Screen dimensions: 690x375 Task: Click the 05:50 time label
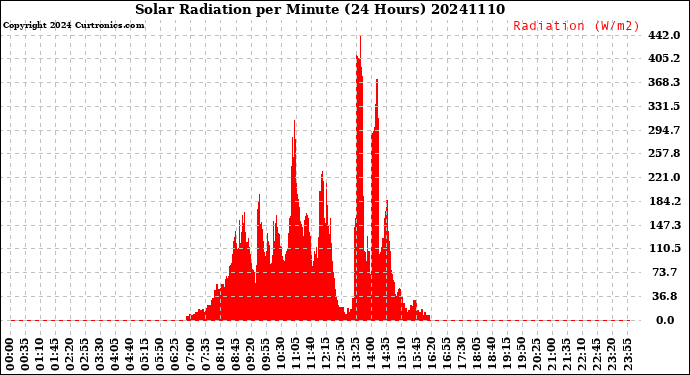pyautogui.click(x=160, y=355)
